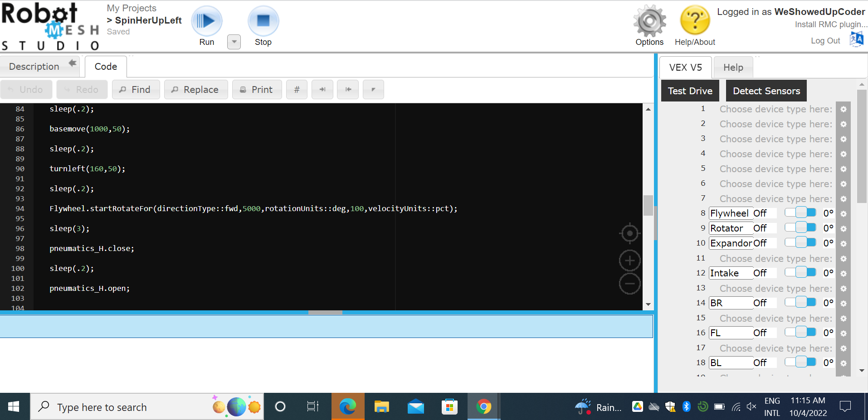Open the Options gear icon

click(649, 21)
